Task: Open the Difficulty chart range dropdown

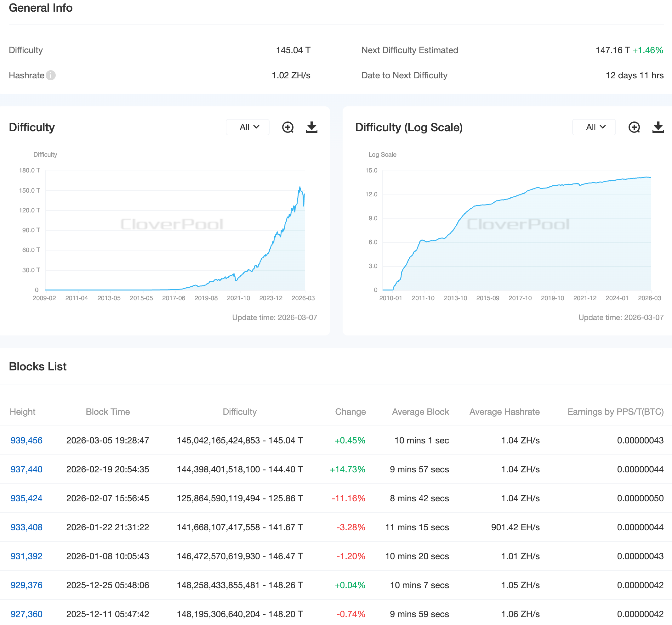Action: pyautogui.click(x=248, y=127)
